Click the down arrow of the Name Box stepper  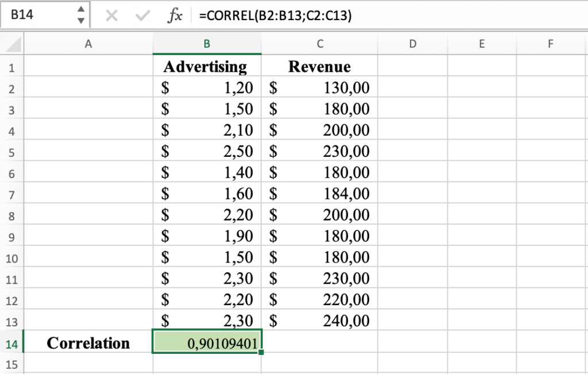coord(82,20)
